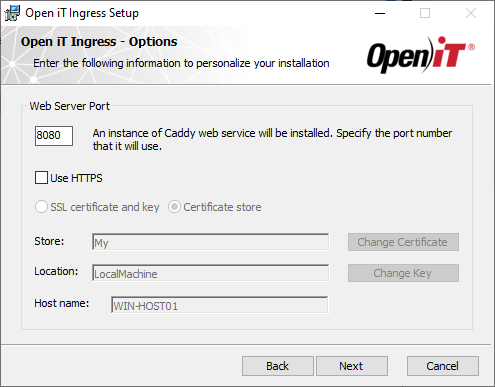Viewport: 495px width, 387px height.
Task: Cancel the Ingress setup
Action: [443, 366]
